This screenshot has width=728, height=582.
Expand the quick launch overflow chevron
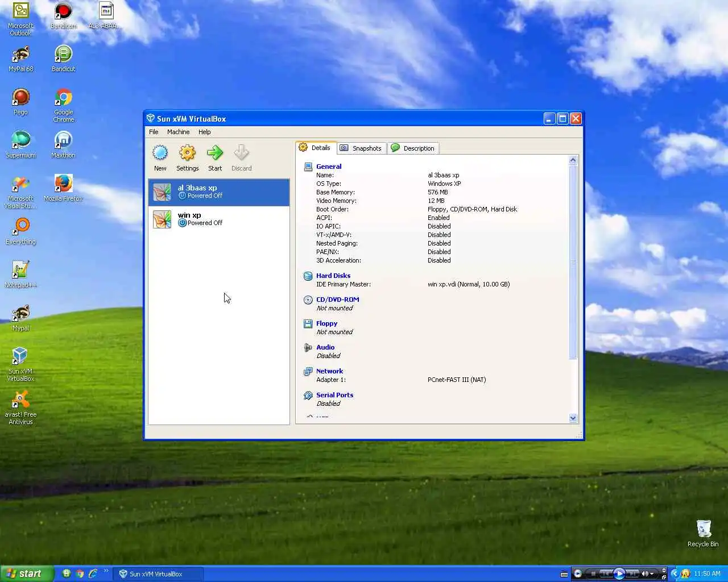106,571
